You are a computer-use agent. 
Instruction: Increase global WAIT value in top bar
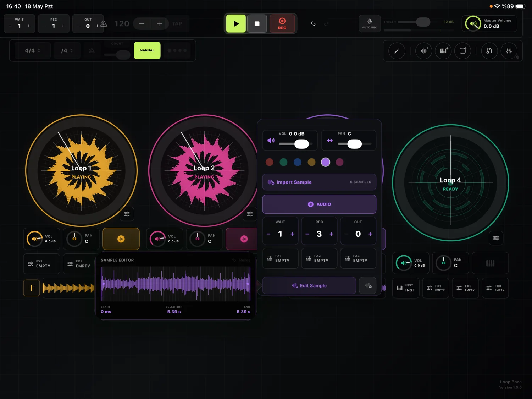pos(29,26)
